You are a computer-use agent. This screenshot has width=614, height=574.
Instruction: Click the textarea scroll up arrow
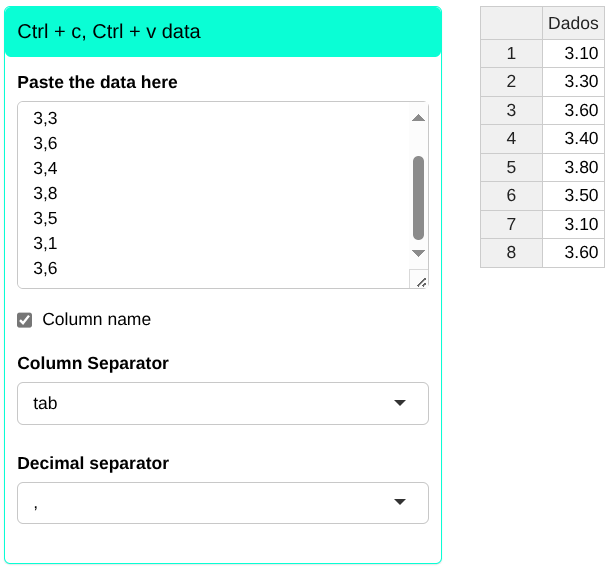(x=418, y=118)
